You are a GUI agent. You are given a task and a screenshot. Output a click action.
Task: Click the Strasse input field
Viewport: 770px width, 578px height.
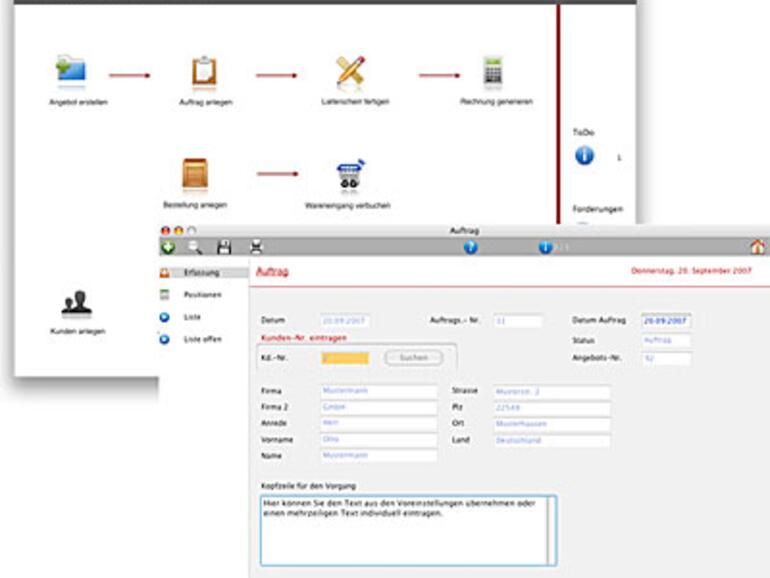552,392
